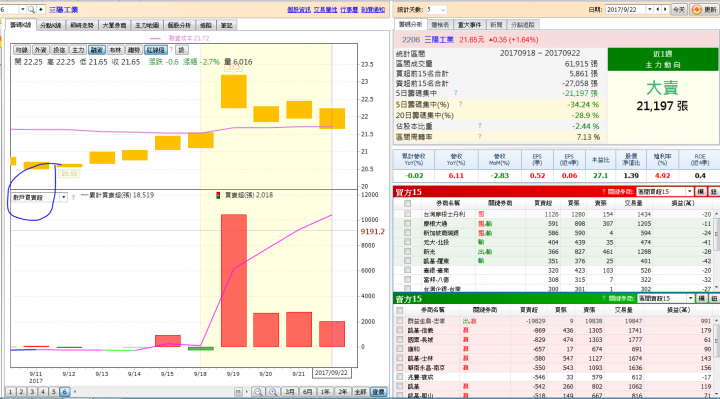Toggle the 融資 chart overlay

(x=96, y=50)
